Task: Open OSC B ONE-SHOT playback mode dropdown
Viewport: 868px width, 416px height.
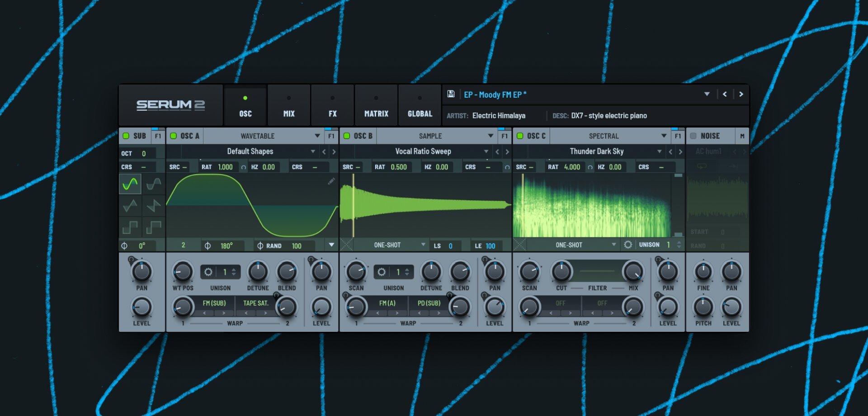Action: tap(423, 245)
